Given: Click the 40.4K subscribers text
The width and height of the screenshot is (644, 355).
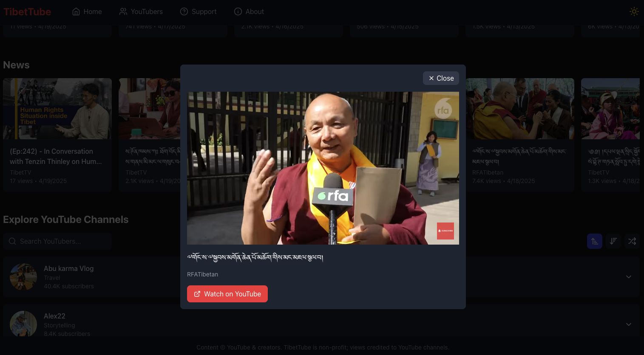Looking at the screenshot, I should click(68, 286).
